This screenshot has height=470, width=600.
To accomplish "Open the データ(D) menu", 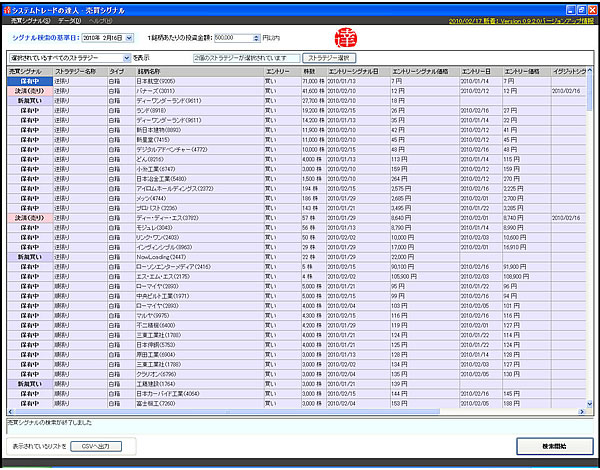I will click(70, 21).
